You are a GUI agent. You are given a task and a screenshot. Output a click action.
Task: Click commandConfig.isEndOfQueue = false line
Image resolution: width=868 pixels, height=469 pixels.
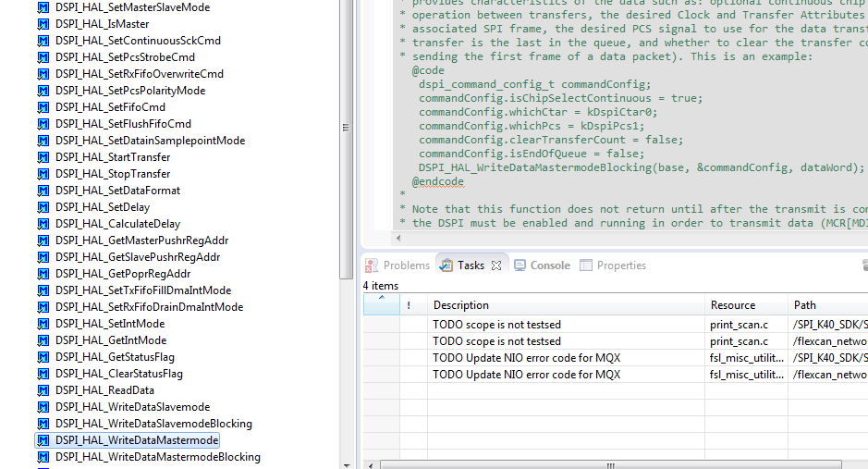point(532,154)
